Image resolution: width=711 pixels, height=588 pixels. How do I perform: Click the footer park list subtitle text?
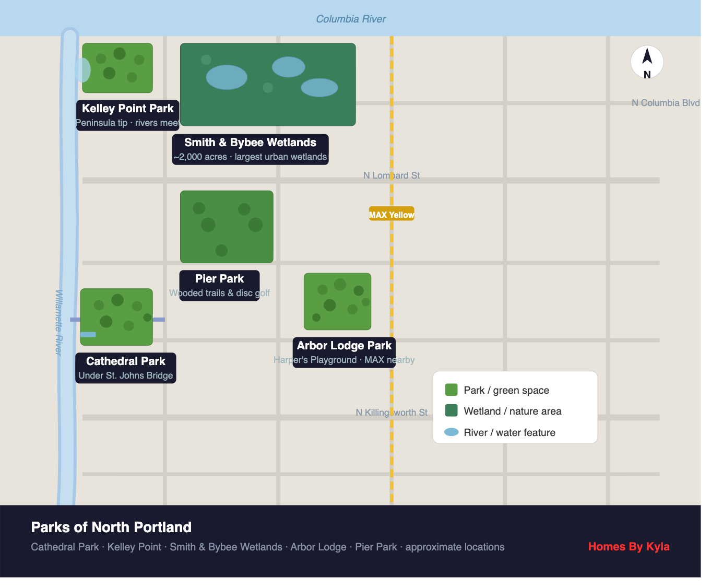tap(268, 547)
